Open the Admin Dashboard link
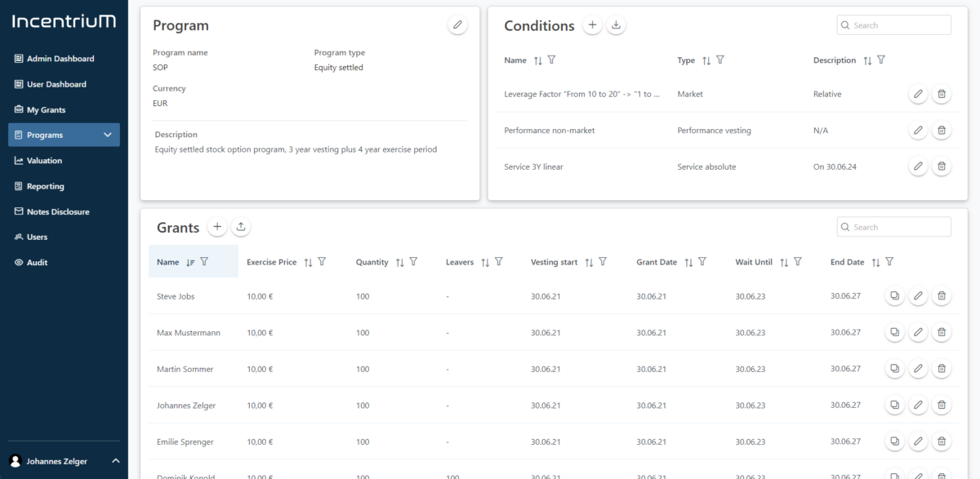The width and height of the screenshot is (980, 479). point(60,59)
